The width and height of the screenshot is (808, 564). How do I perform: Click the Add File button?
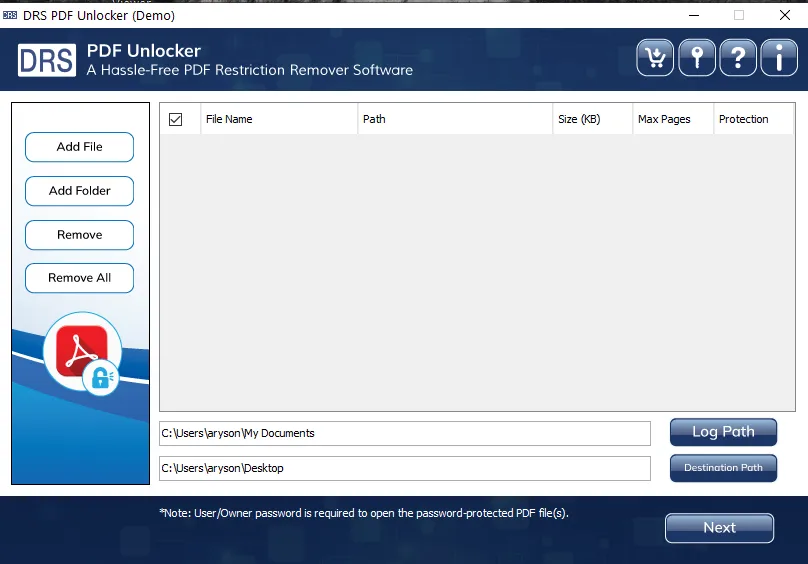[79, 147]
